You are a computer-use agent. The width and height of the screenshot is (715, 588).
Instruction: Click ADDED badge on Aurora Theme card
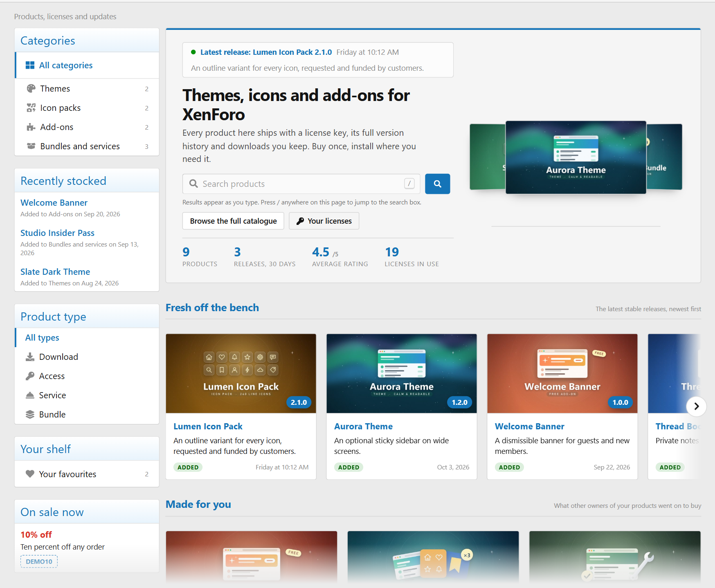[349, 467]
